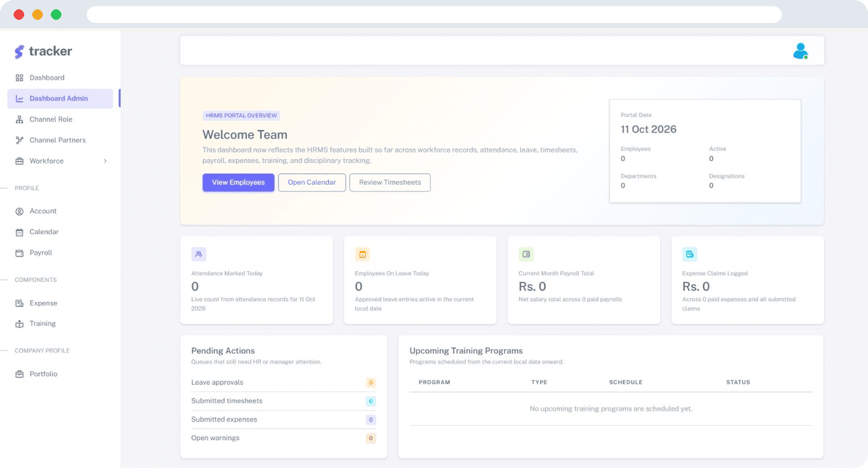The image size is (868, 468).
Task: Click the Calendar icon in sidebar
Action: [x=19, y=232]
